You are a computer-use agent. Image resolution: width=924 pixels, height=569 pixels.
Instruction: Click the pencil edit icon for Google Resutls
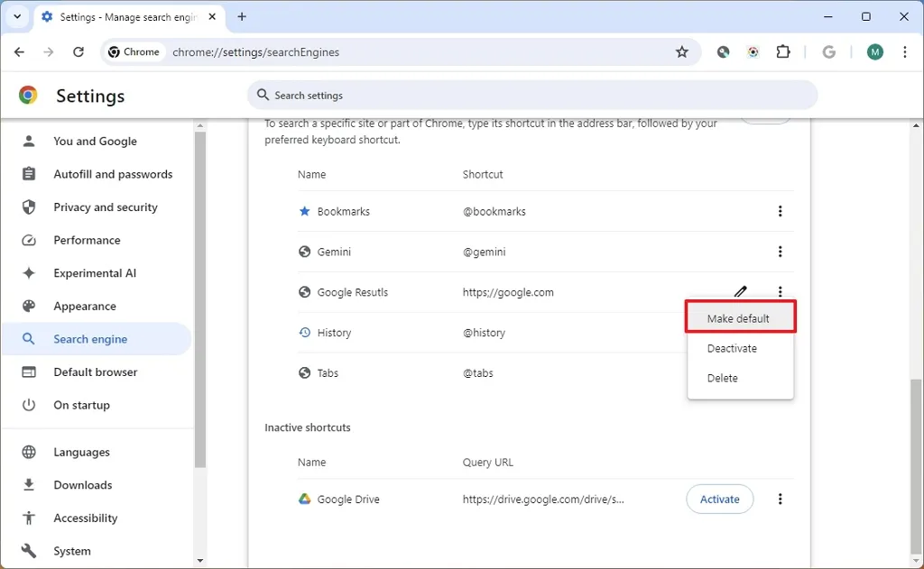tap(740, 291)
